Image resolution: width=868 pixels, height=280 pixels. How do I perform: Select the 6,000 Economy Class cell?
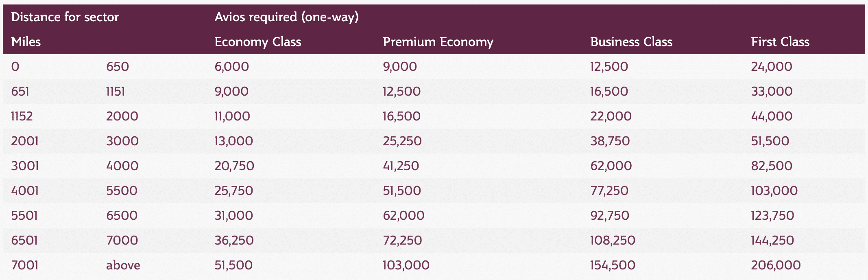tap(231, 66)
